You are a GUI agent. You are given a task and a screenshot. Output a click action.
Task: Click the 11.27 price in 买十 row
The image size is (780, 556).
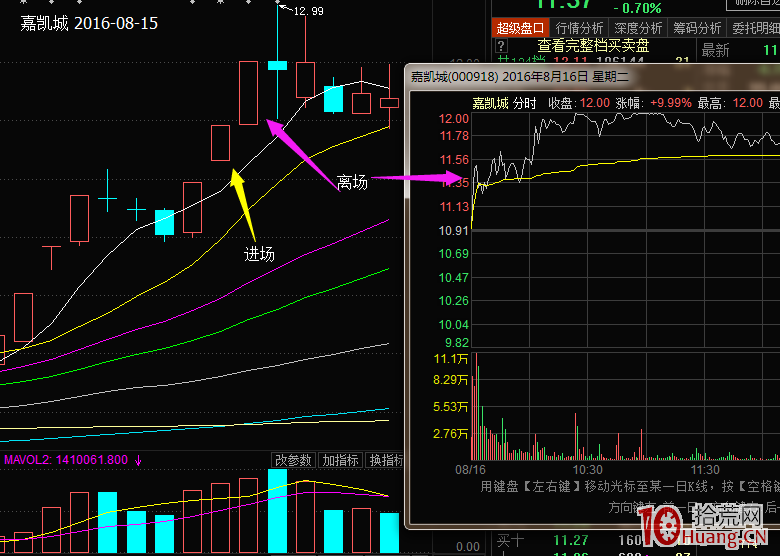point(571,540)
